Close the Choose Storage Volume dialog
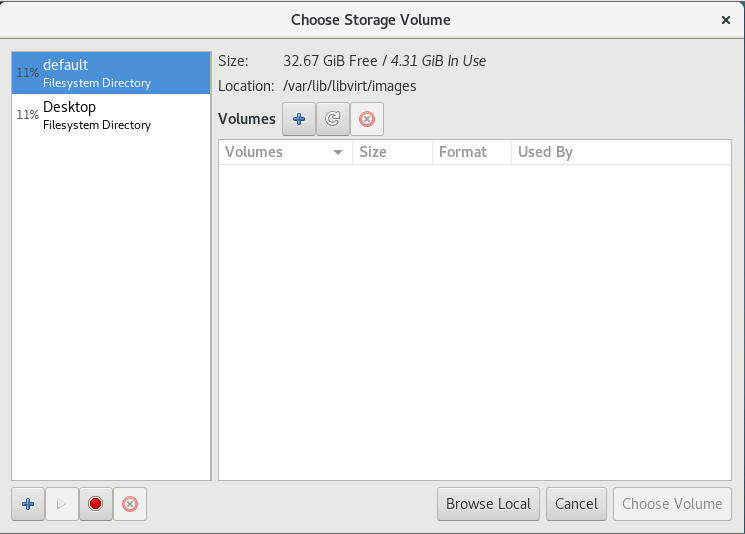Screen dimensions: 745x534 coord(726,20)
